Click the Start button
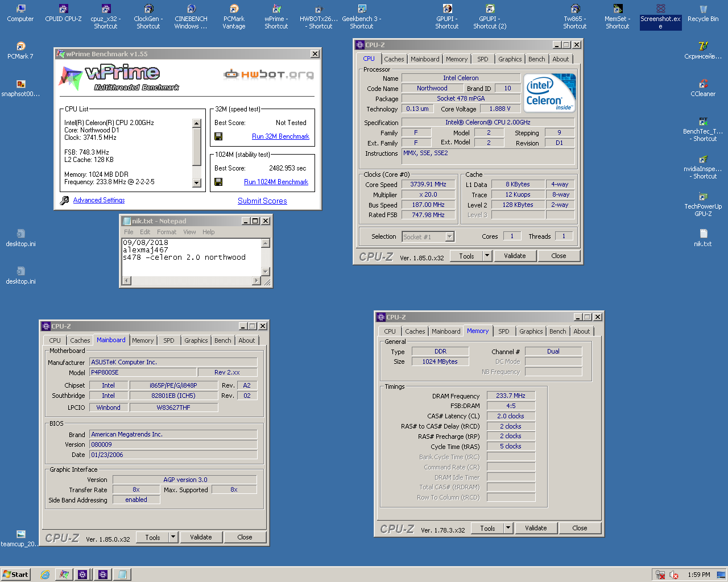Viewport: 728px width, 582px height. (15, 575)
